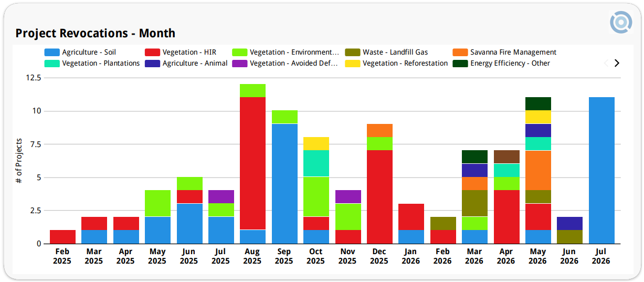Click the circular logo icon in corner
644x282 pixels.
(x=621, y=22)
